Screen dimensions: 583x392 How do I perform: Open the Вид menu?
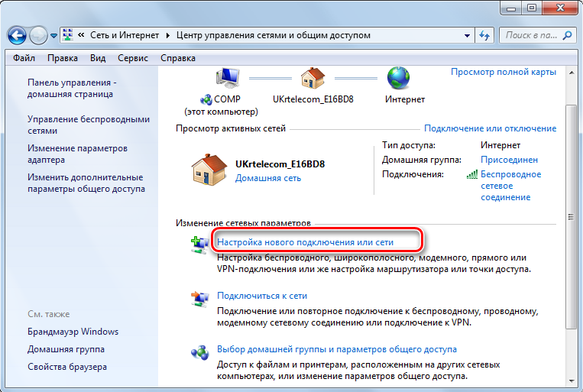pos(98,58)
